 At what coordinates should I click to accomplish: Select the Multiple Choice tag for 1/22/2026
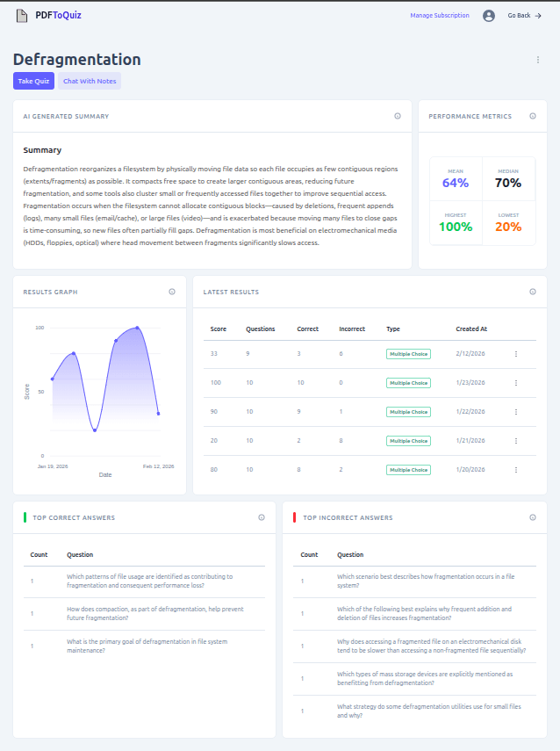408,412
